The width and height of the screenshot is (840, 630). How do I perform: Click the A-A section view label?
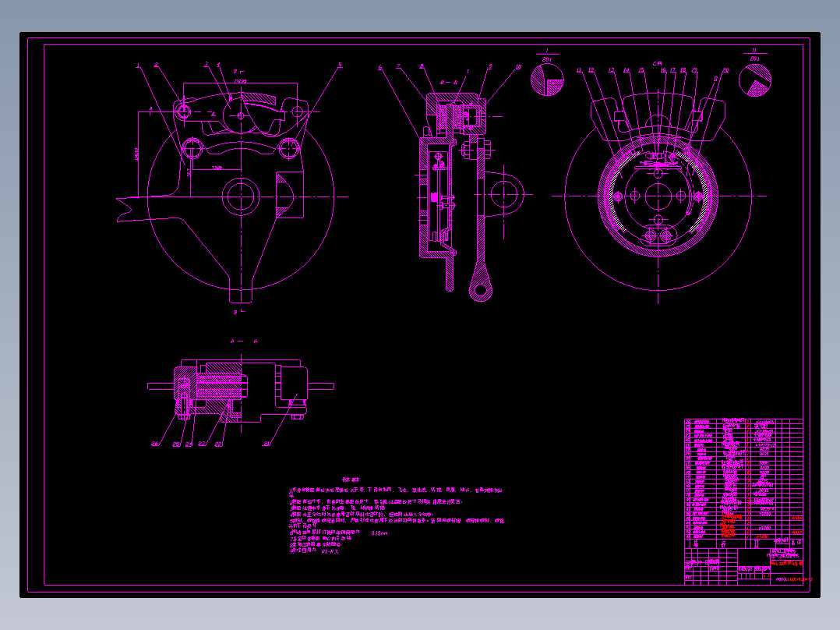[245, 341]
